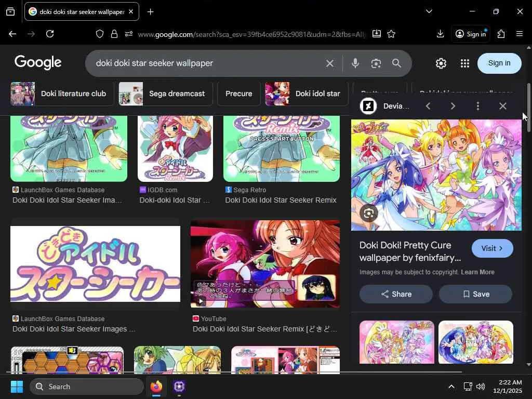Image resolution: width=532 pixels, height=399 pixels.
Task: Open the taskbar clock and date
Action: point(508,387)
